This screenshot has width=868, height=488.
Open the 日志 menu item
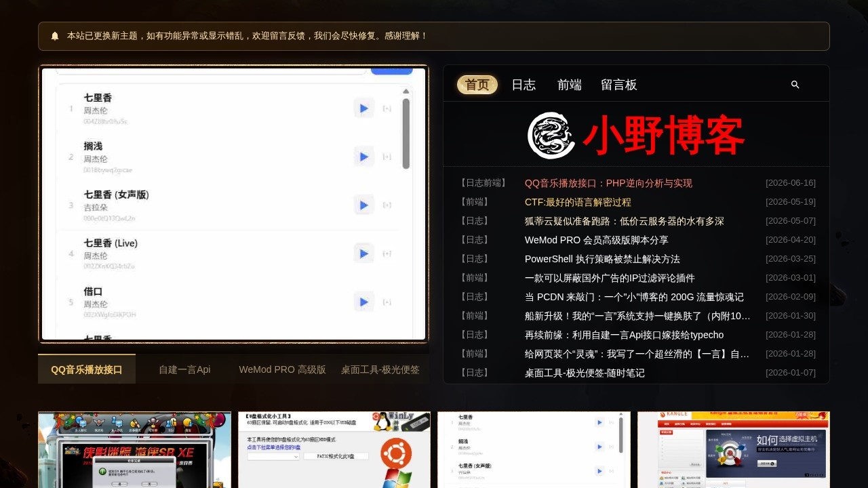point(524,85)
